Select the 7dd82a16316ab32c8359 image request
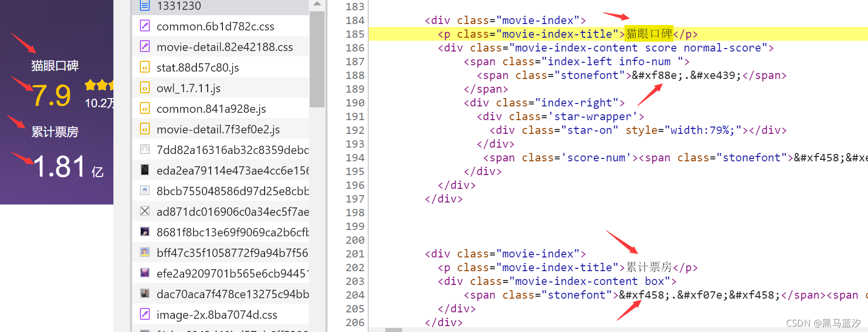 (x=220, y=150)
